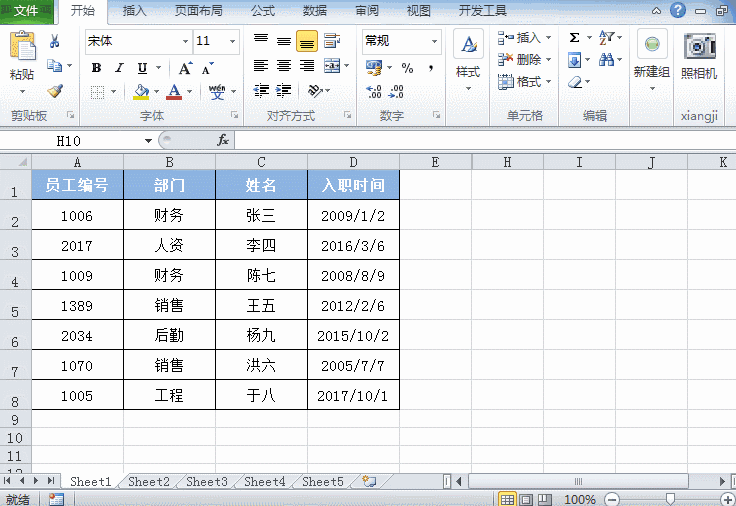Expand the 粘贴 paste options arrow

click(22, 91)
